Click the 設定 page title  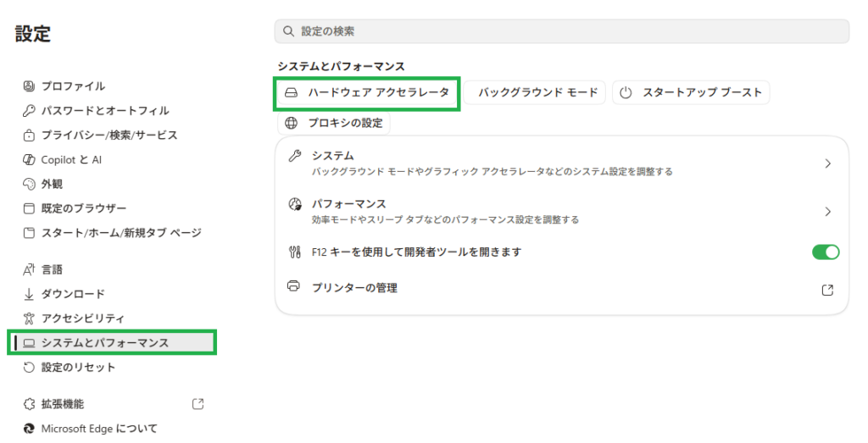33,34
